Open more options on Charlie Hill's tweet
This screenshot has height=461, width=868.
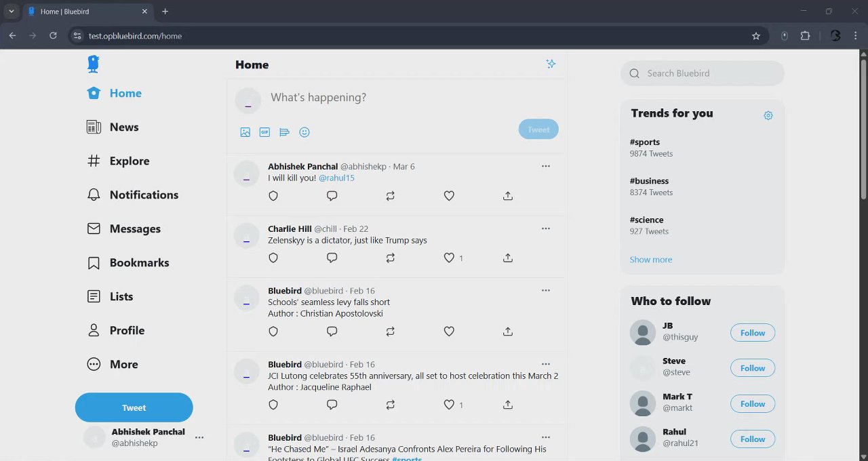coord(546,228)
